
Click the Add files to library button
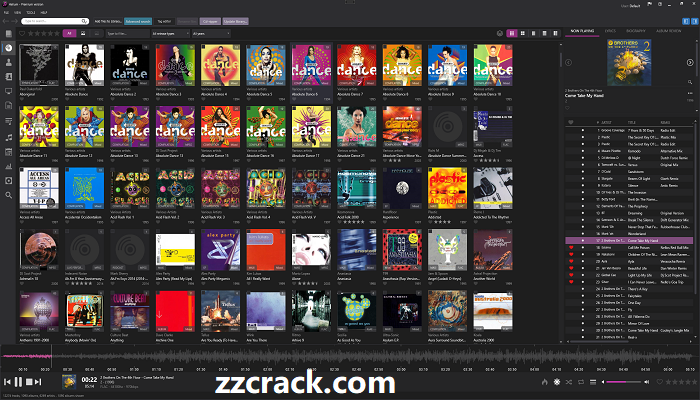(108, 21)
